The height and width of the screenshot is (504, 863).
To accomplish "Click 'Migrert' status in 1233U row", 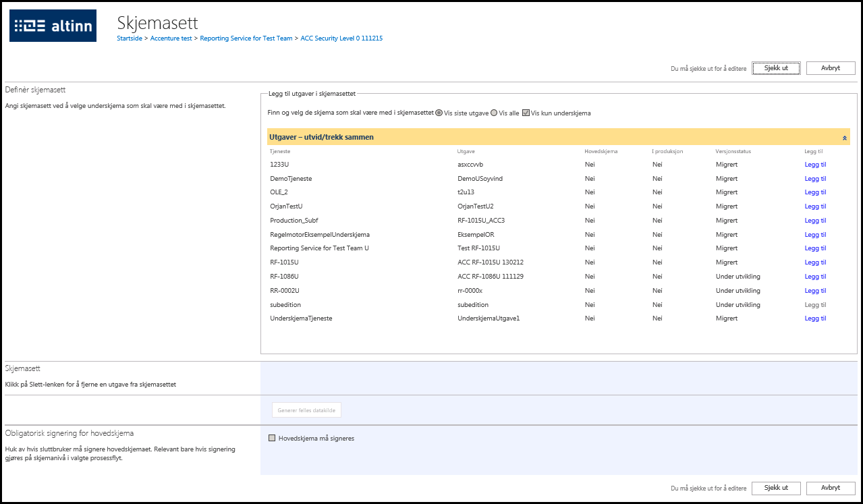I will point(727,165).
